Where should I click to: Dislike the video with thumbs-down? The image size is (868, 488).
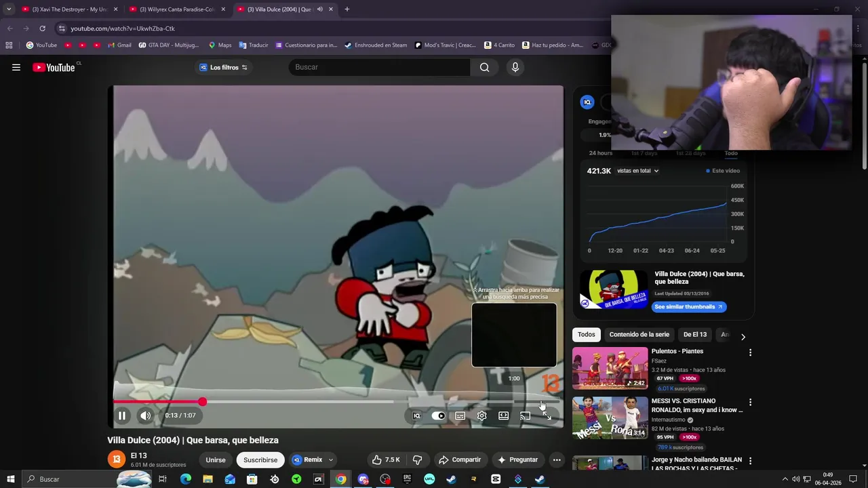coord(417,460)
